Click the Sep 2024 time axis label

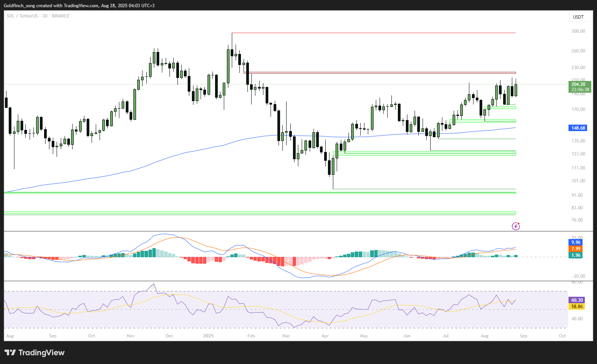pyautogui.click(x=53, y=336)
